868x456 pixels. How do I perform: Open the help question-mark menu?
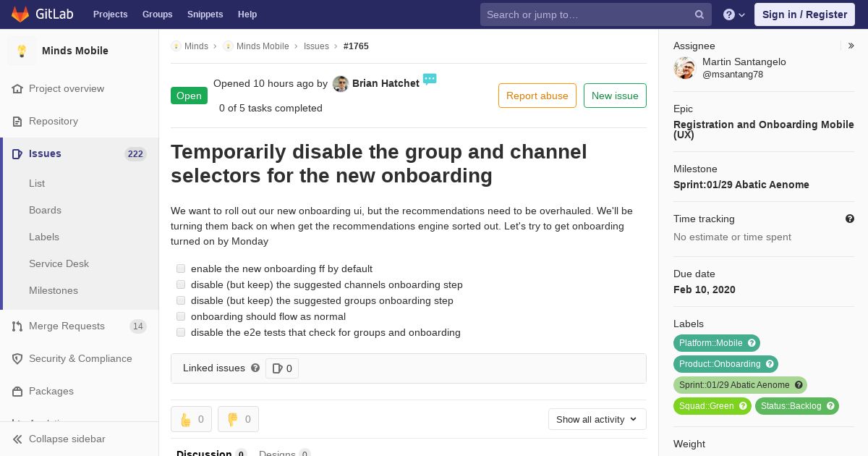pyautogui.click(x=734, y=14)
